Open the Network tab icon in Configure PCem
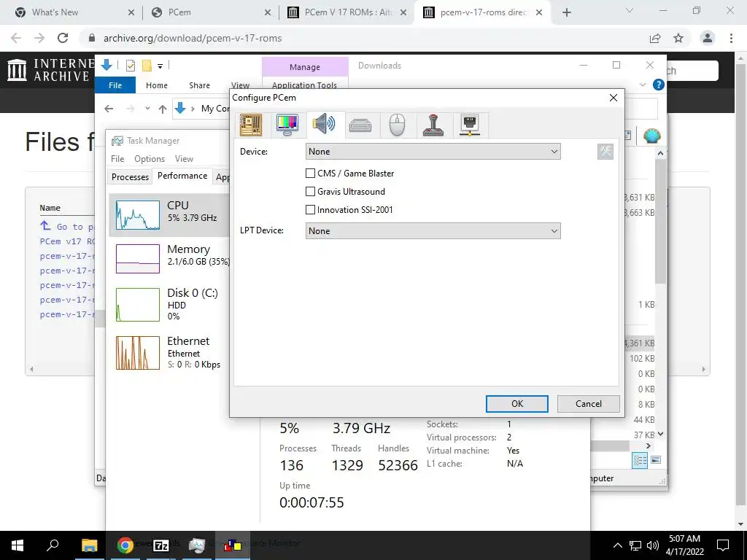The height and width of the screenshot is (560, 747). tap(470, 125)
